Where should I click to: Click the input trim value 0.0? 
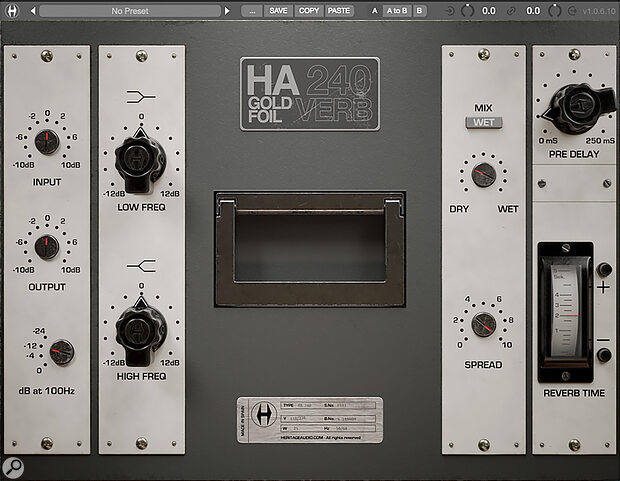(x=489, y=11)
